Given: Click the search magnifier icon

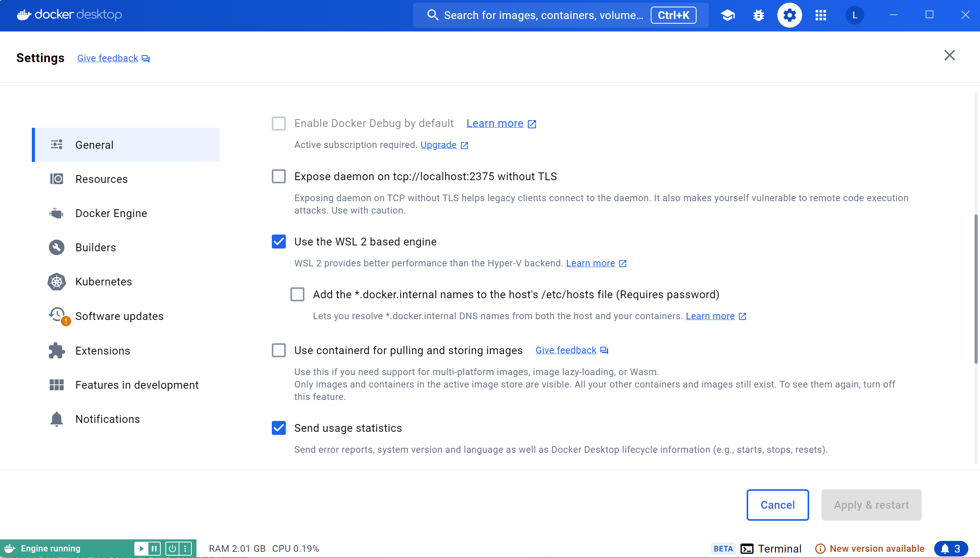Looking at the screenshot, I should [433, 15].
